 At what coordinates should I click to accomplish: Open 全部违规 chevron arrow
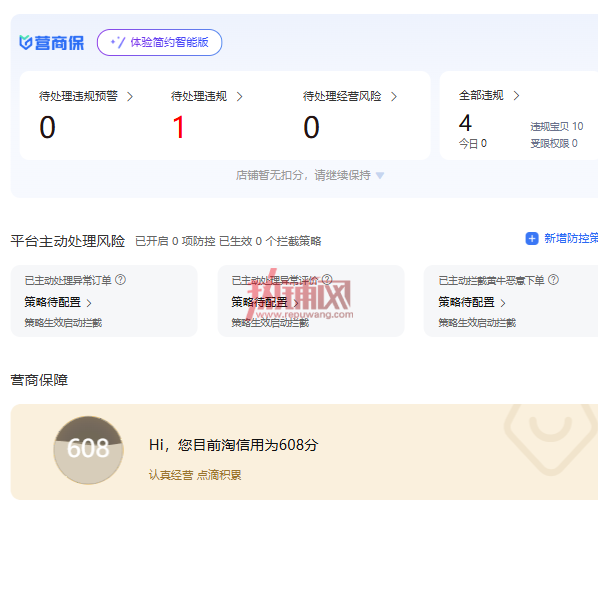point(516,95)
